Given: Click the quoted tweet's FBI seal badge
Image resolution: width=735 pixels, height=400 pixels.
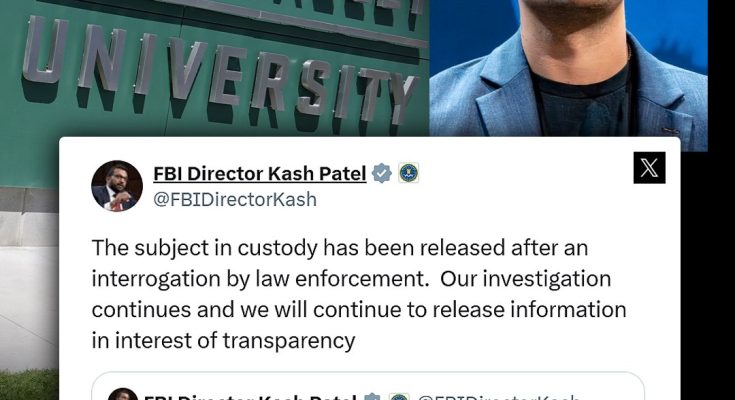Looking at the screenshot, I should click(399, 398).
